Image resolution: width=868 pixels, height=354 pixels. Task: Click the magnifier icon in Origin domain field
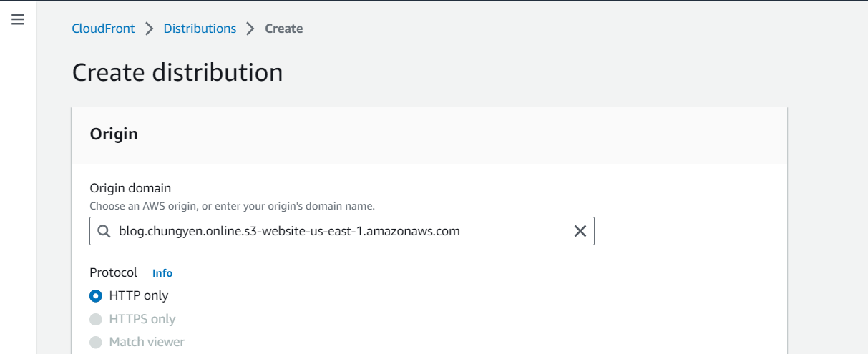104,231
